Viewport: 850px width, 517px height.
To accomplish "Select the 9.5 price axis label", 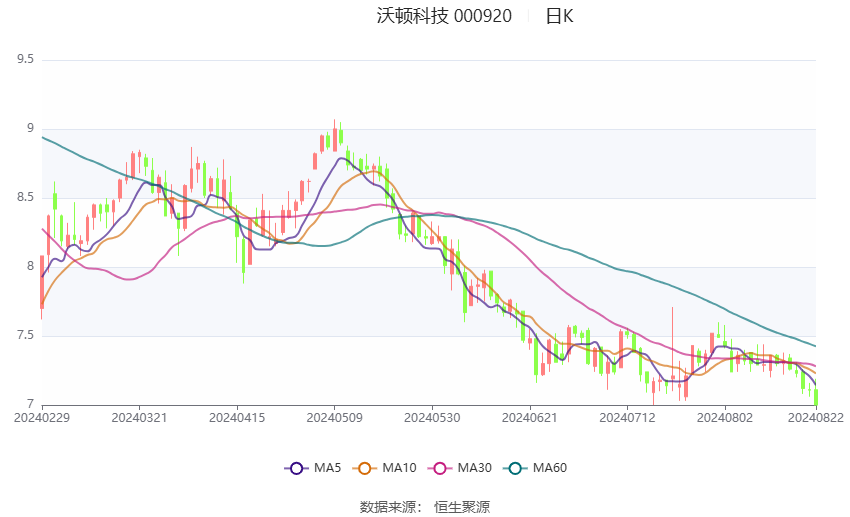I will pyautogui.click(x=25, y=59).
